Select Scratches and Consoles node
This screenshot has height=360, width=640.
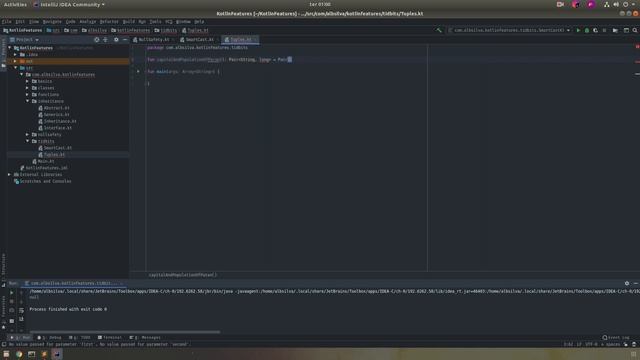43,181
